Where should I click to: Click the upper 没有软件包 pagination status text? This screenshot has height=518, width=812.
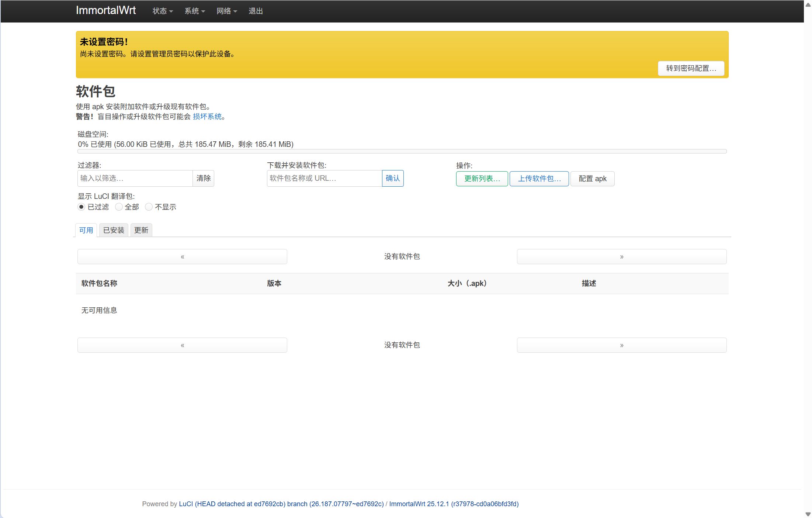click(x=402, y=256)
